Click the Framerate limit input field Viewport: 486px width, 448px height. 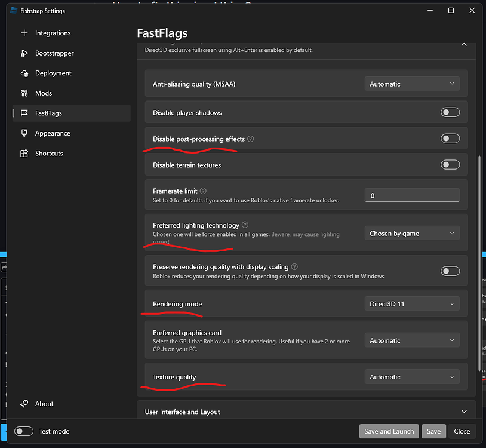coord(412,195)
